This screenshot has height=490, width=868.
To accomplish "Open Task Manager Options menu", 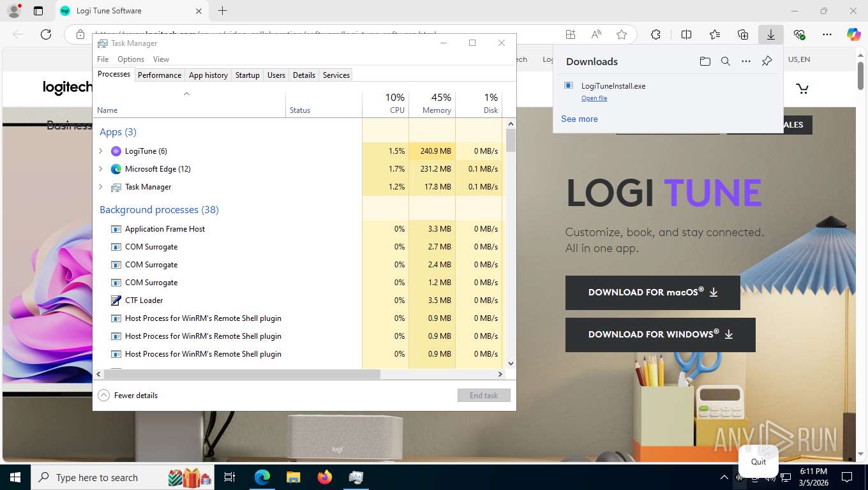I will 131,59.
